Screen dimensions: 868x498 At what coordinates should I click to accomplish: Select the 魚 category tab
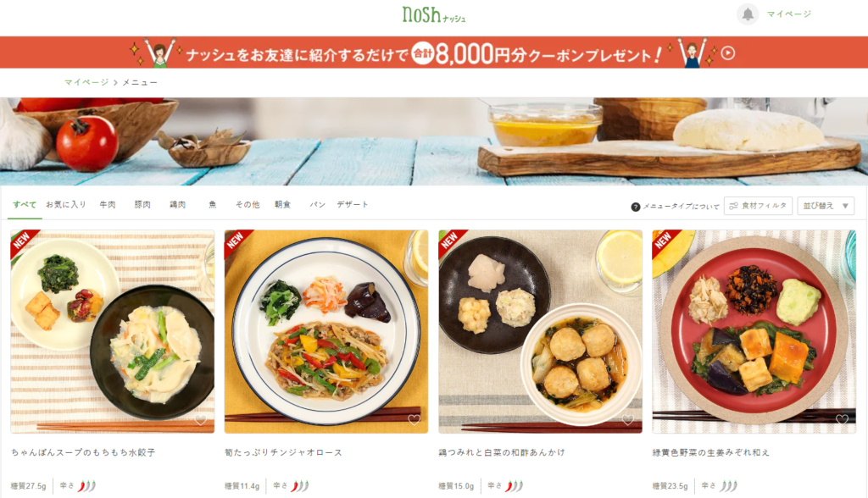pyautogui.click(x=213, y=204)
